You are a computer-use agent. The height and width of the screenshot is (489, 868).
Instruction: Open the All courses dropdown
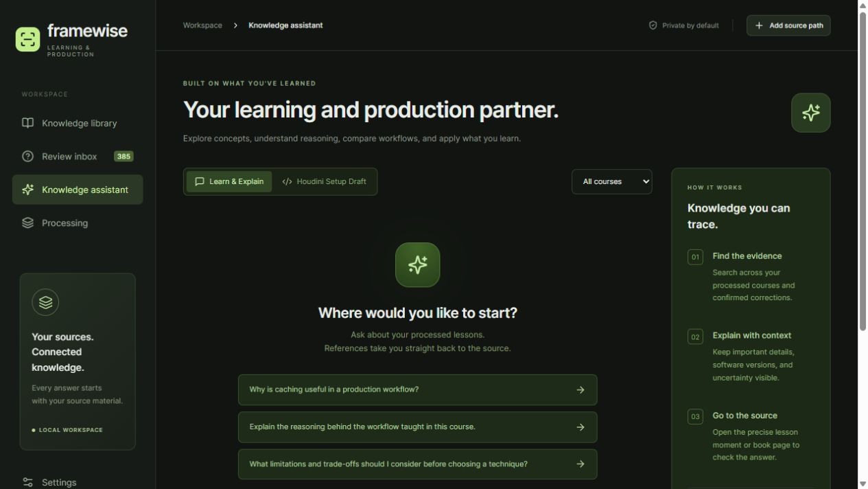click(x=611, y=181)
